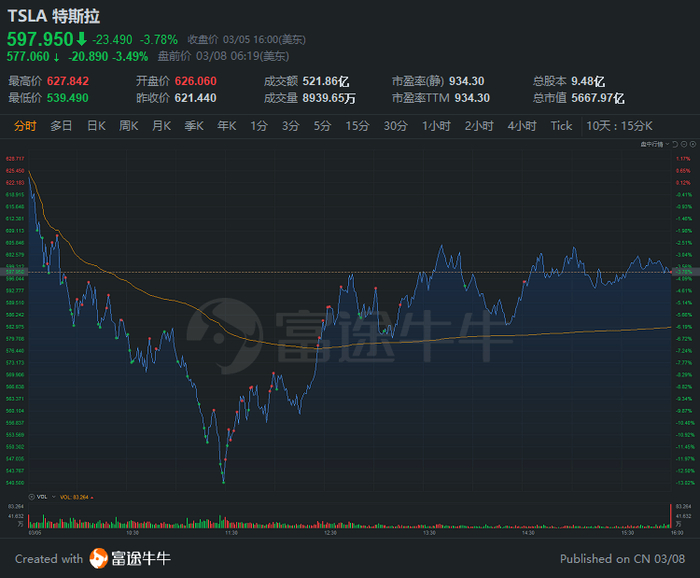Screen dimensions: 700x578
Task: Click the 597.950 current price axis marker
Action: (15, 272)
